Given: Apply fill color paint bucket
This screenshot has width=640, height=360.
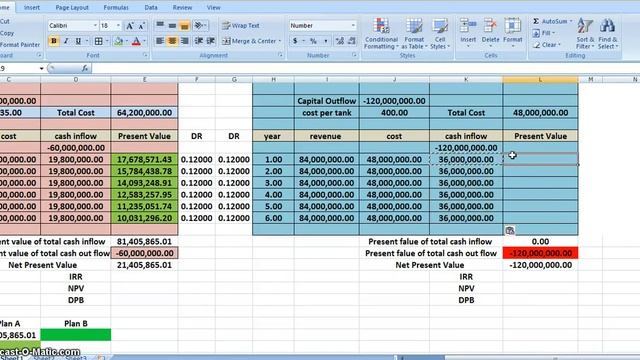Looking at the screenshot, I should click(x=118, y=41).
